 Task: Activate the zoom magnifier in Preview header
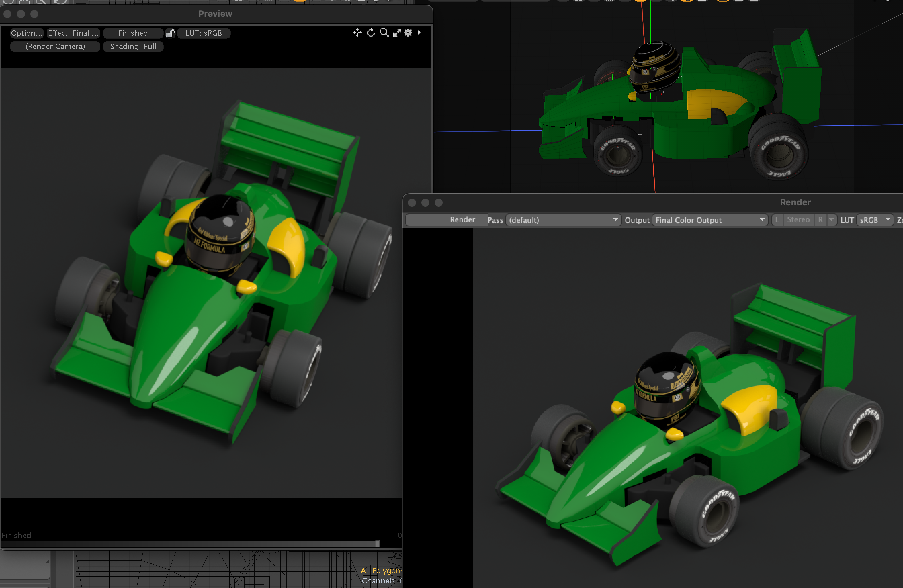click(x=384, y=33)
